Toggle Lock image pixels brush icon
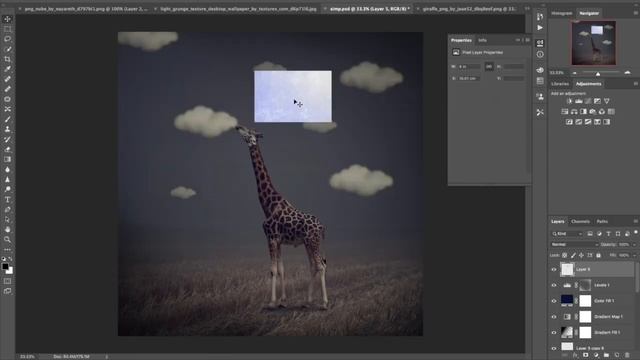 pos(573,256)
